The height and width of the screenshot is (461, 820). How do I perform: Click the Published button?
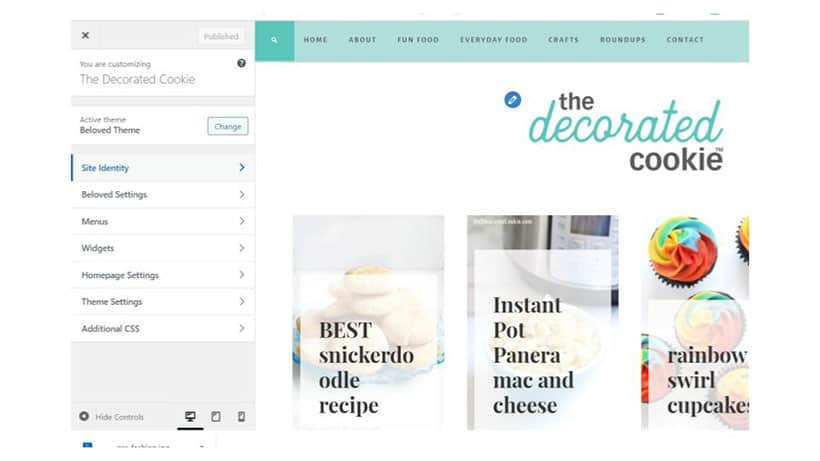221,37
